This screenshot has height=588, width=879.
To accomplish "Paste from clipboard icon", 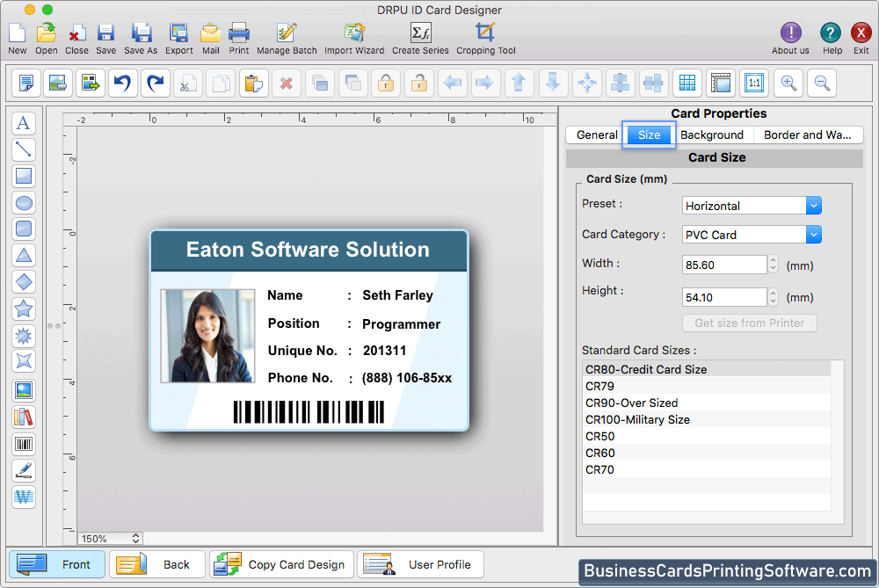I will tap(254, 83).
